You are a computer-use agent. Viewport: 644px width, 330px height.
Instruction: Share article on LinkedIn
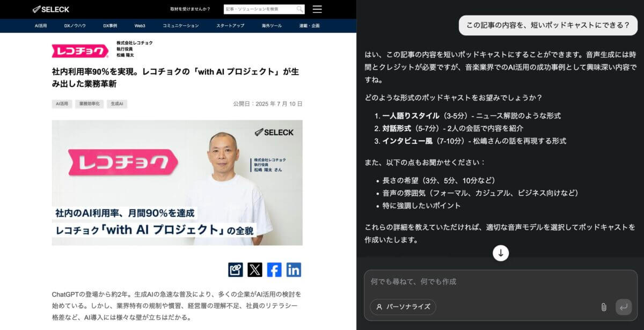[294, 269]
